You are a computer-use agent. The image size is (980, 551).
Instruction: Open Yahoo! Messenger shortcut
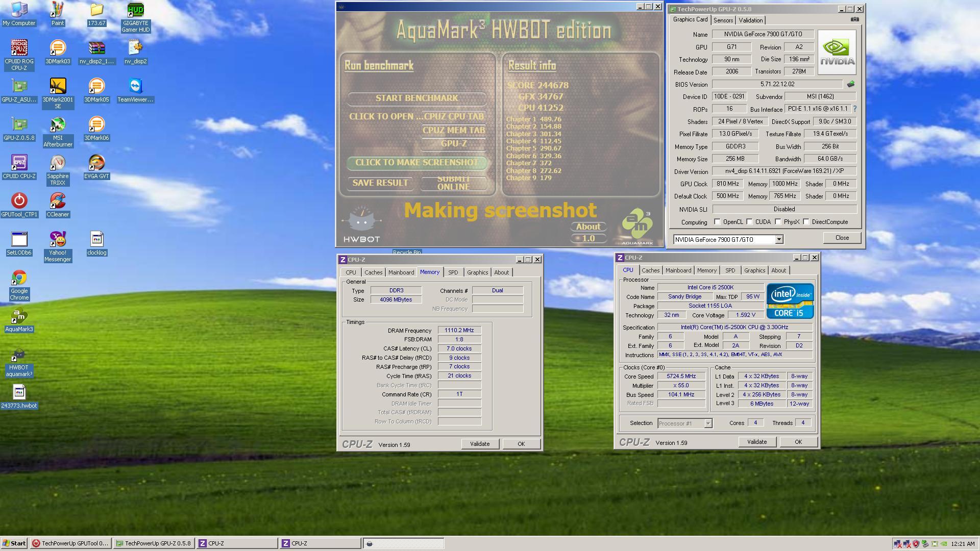point(58,246)
